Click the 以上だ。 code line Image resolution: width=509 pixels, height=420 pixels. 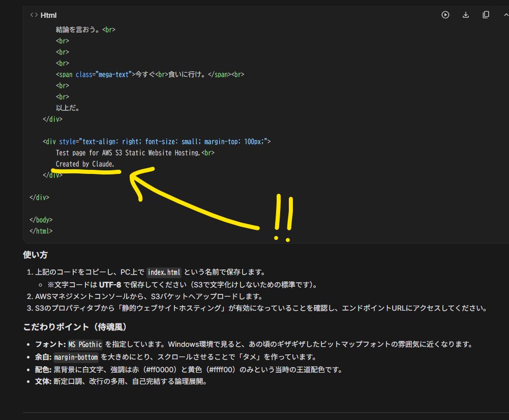tap(68, 108)
